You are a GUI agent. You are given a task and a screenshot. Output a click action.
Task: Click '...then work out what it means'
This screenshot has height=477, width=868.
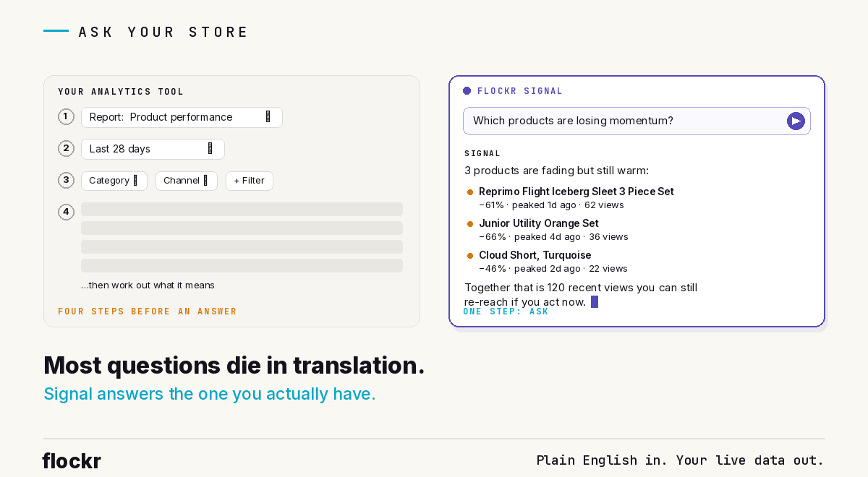coord(148,285)
